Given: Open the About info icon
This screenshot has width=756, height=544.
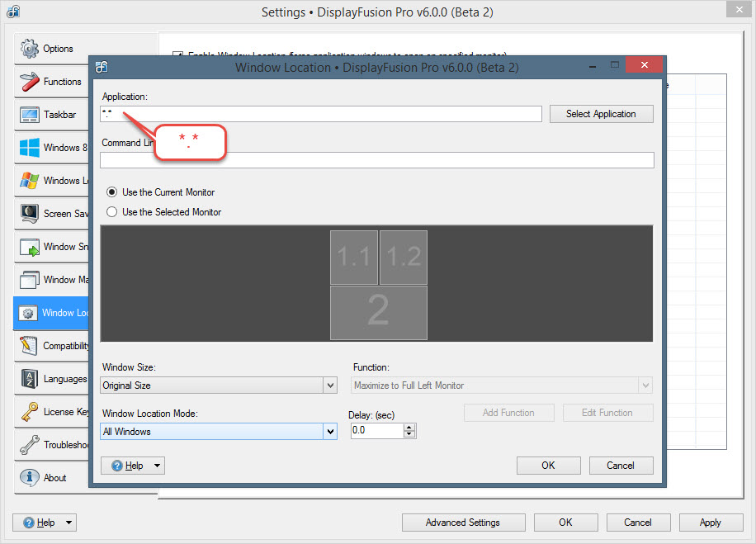Looking at the screenshot, I should (30, 478).
